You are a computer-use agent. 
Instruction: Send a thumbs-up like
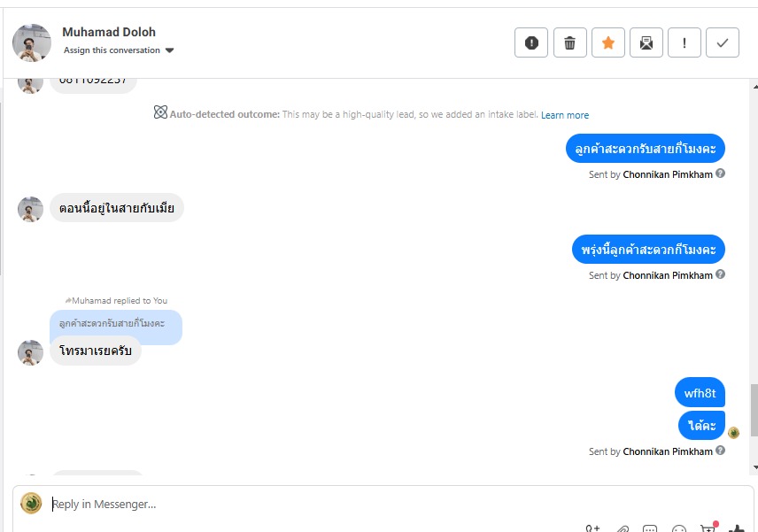click(737, 528)
